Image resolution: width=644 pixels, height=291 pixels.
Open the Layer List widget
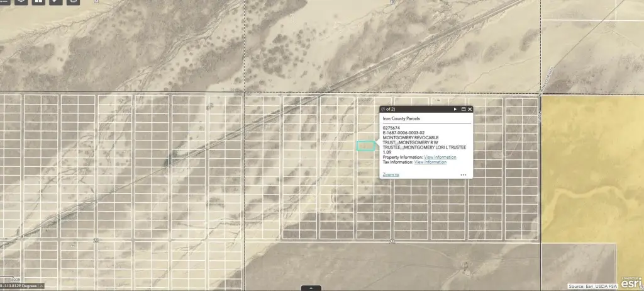21,1
